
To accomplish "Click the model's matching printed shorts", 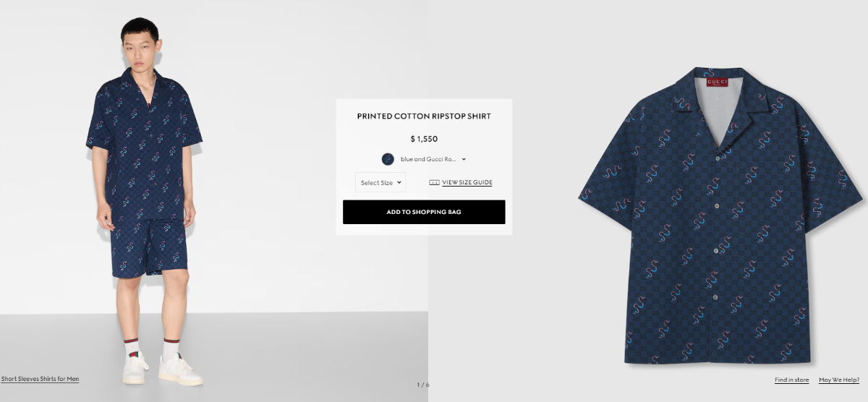I will tap(149, 246).
